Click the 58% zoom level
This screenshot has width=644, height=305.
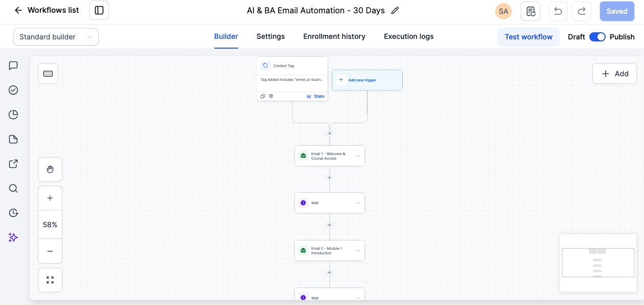50,225
